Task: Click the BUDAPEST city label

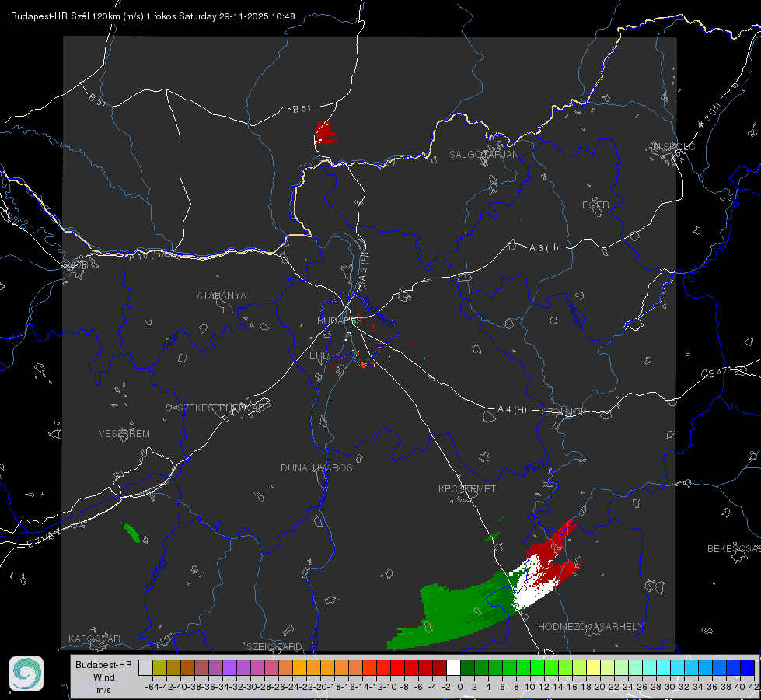Action: [342, 320]
